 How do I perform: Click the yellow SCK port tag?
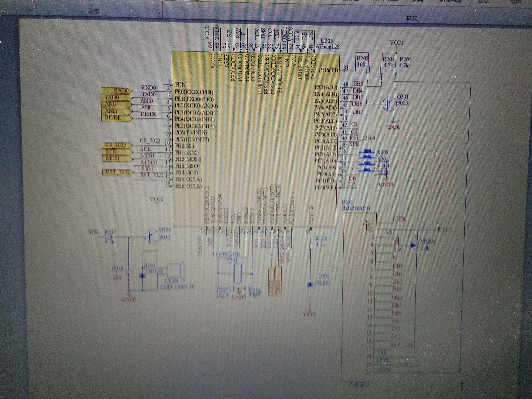[117, 152]
